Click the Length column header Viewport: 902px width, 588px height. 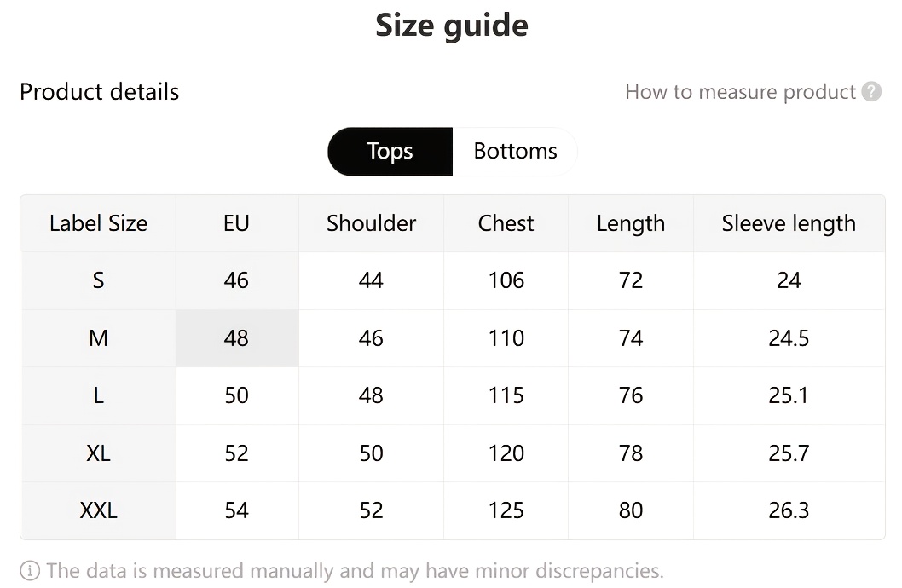(x=630, y=223)
